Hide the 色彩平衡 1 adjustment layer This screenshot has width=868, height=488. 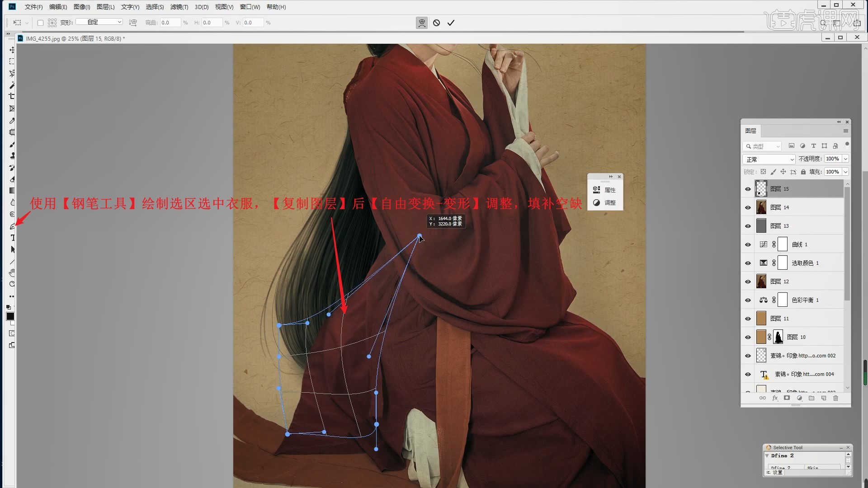tap(748, 300)
